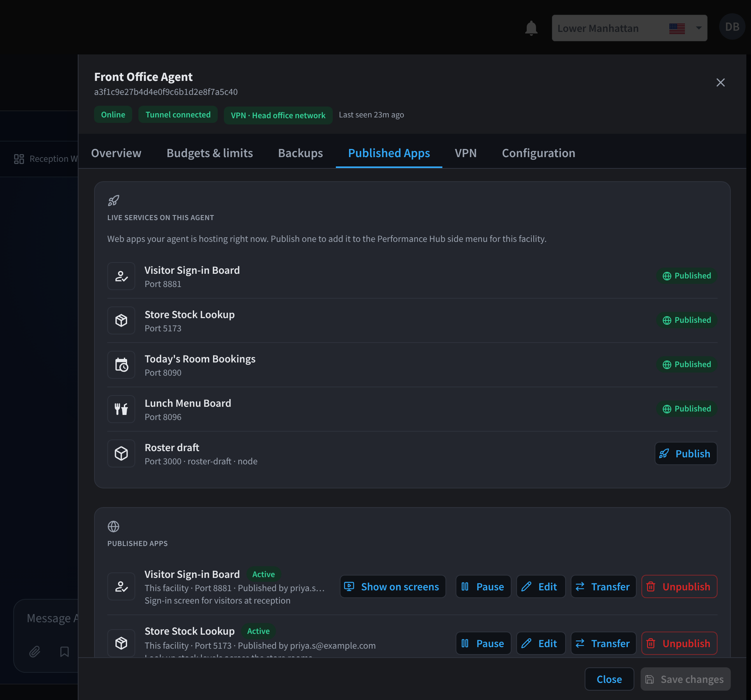Unpublish the Visitor Sign-in Board app
This screenshot has height=700, width=751.
pyautogui.click(x=679, y=586)
